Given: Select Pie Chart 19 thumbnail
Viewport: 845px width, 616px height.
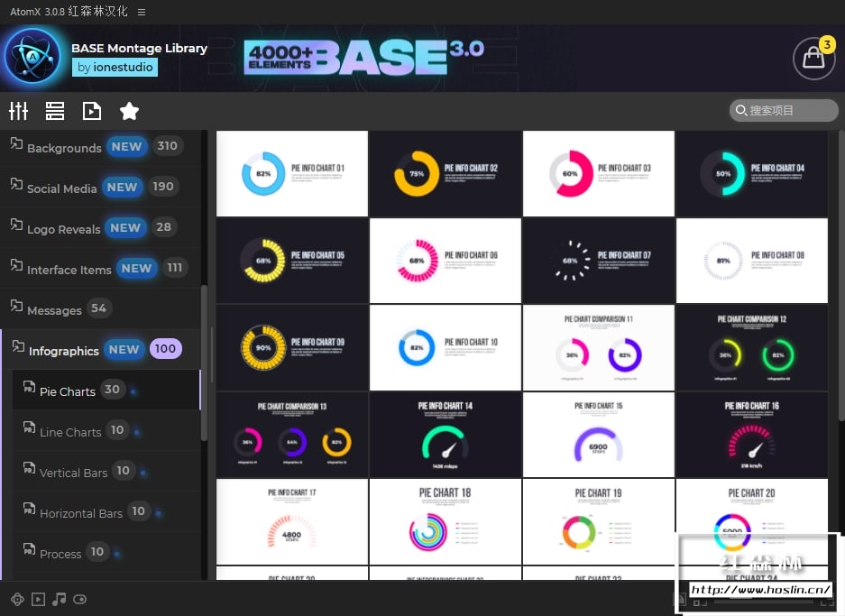Looking at the screenshot, I should (x=598, y=521).
